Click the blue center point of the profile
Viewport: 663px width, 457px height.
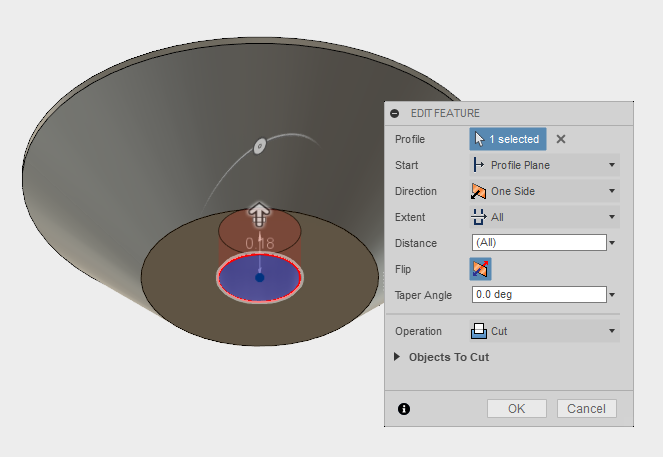pyautogui.click(x=260, y=278)
